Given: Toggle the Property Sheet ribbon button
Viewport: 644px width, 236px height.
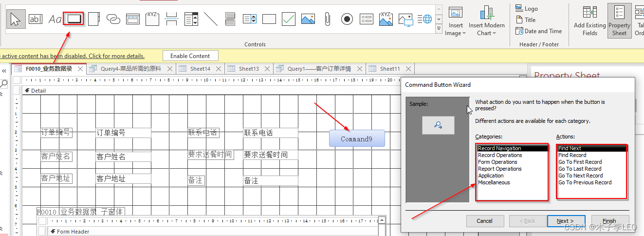Looking at the screenshot, I should point(619,21).
